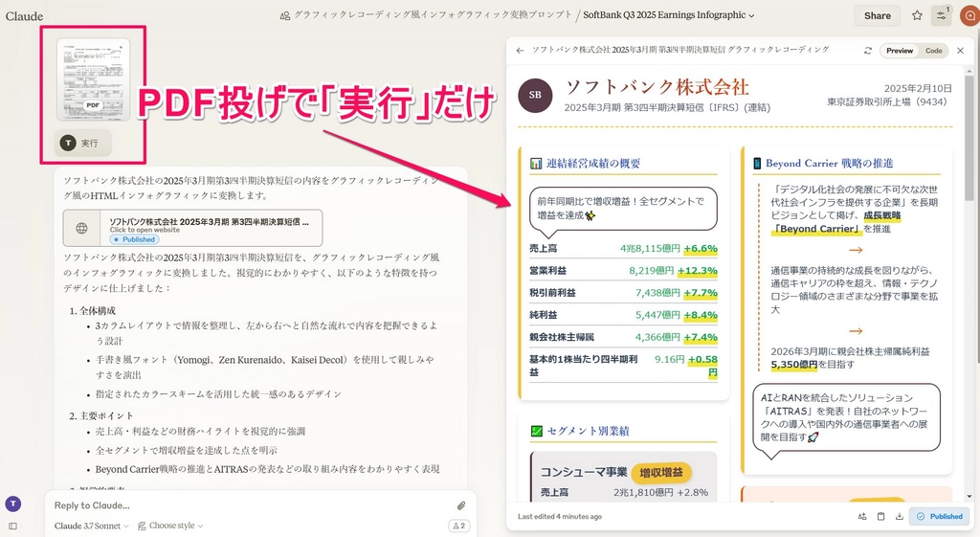Click the artifact preview vertical scrollbar

[x=969, y=139]
